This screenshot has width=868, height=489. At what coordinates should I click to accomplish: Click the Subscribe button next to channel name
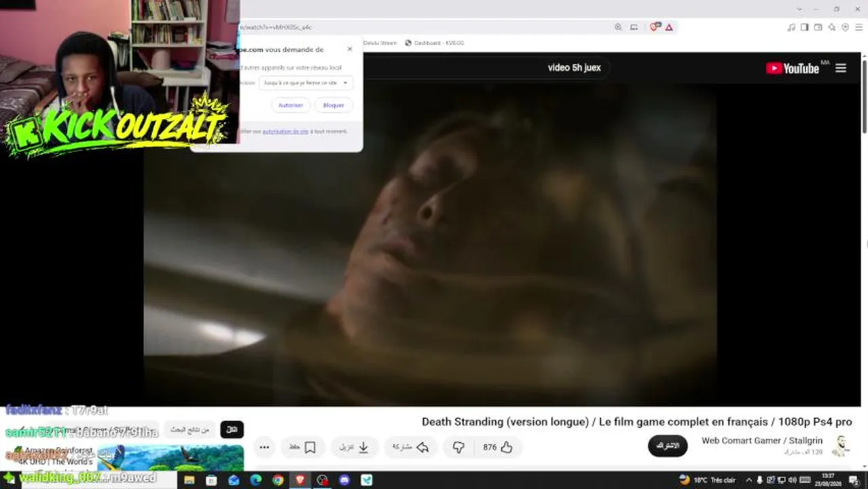click(x=668, y=446)
